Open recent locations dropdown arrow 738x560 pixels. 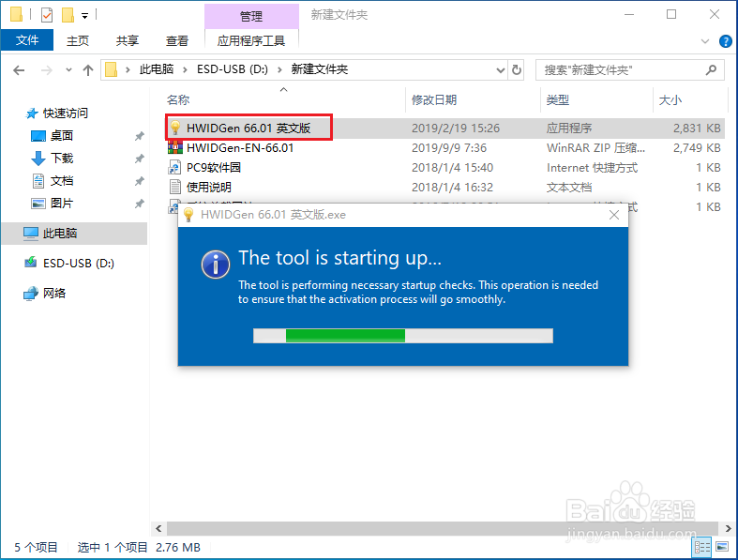click(x=68, y=70)
